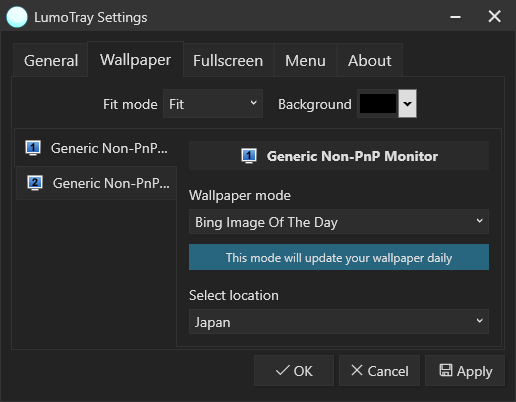516x402 pixels.
Task: Minimize the LumoTray Settings window
Action: point(455,17)
